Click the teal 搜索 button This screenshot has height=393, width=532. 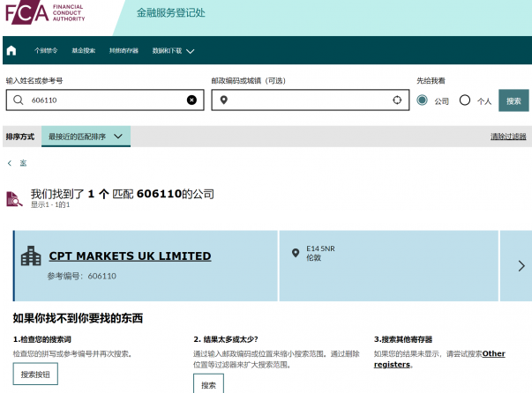point(513,100)
